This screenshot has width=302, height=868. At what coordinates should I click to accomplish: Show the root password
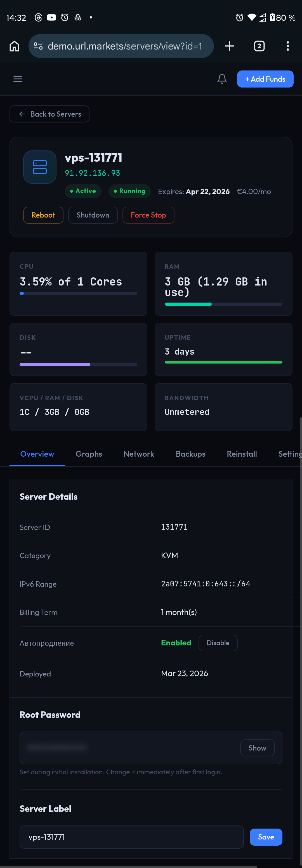tap(257, 748)
